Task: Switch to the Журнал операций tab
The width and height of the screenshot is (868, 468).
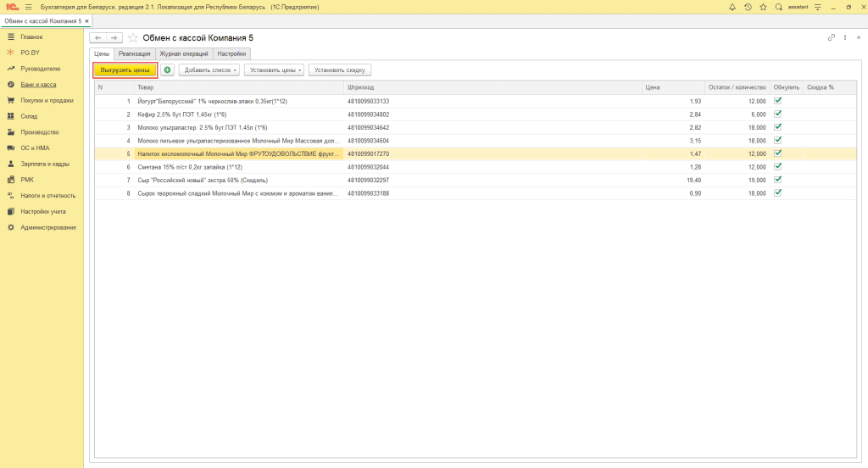Action: pos(184,53)
